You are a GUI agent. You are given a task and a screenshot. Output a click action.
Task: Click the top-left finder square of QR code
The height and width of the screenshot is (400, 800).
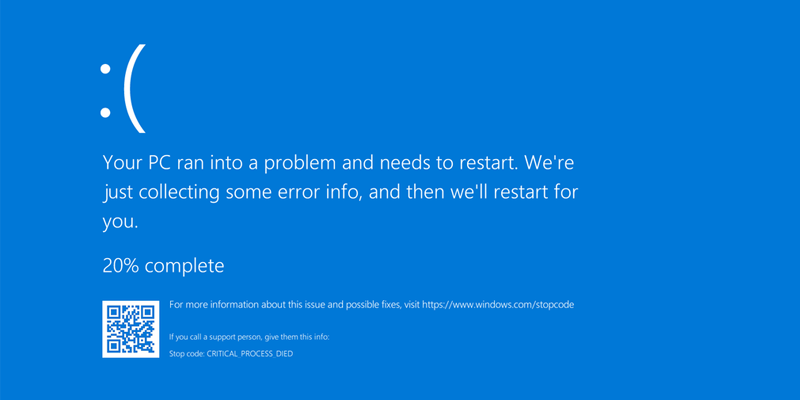113,312
